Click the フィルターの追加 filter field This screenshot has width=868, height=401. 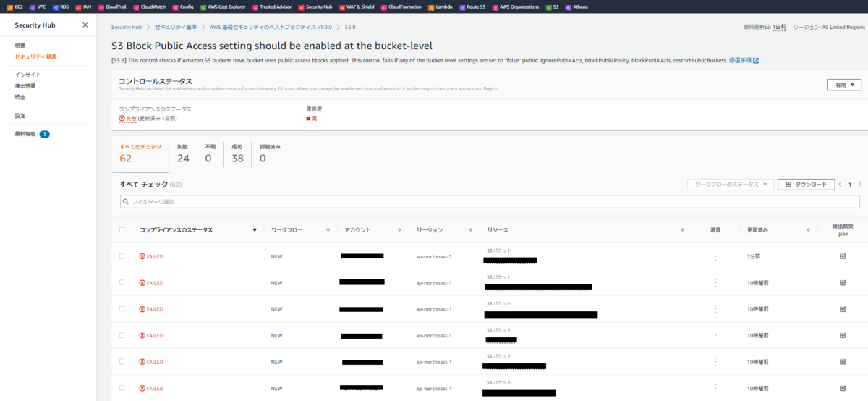click(x=490, y=201)
